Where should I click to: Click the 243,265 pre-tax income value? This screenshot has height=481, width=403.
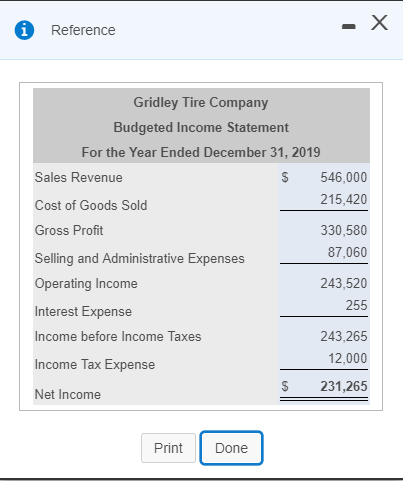point(344,336)
